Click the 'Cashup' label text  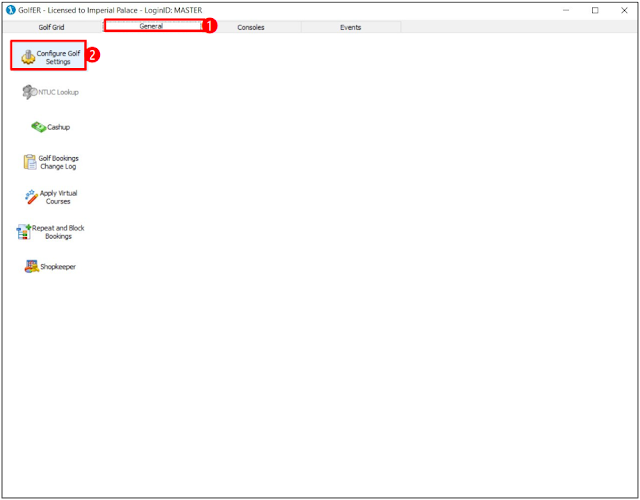[58, 127]
